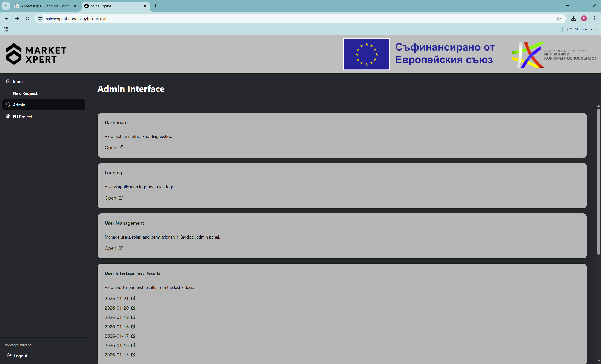Open the browser downloads icon
Viewport: 601px width, 364px height.
[x=573, y=19]
